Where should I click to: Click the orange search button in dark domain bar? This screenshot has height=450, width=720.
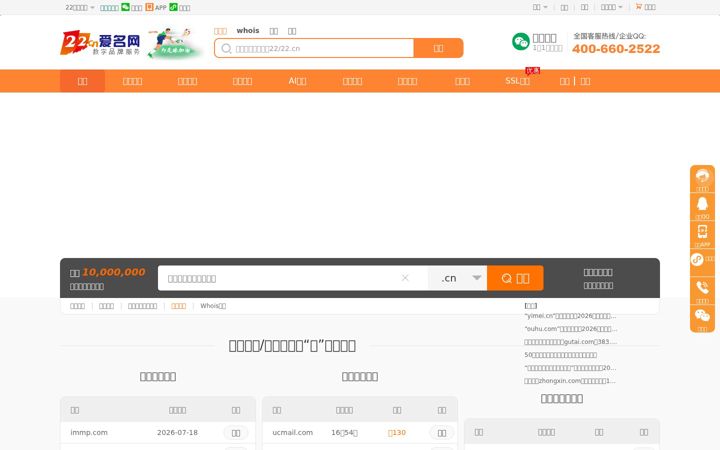tap(515, 278)
